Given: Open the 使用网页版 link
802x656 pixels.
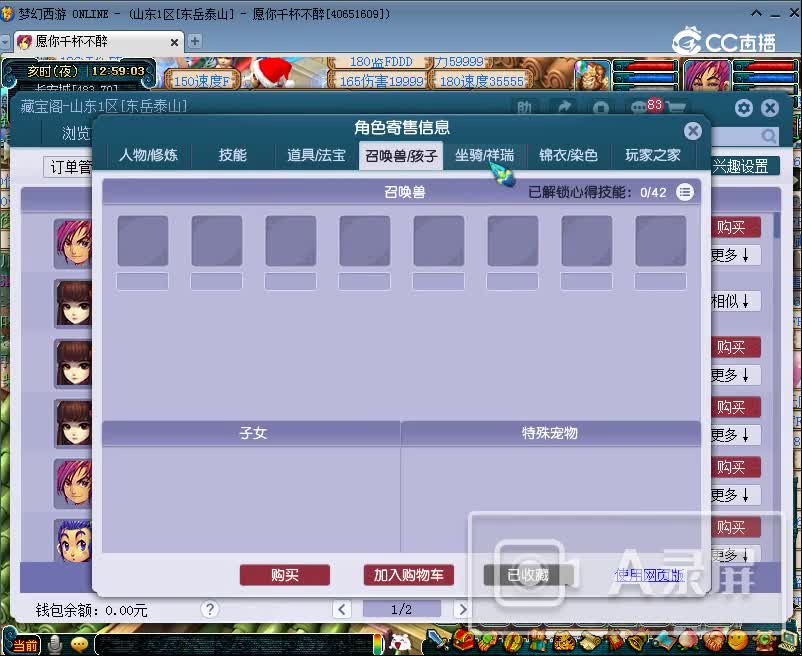Looking at the screenshot, I should 649,575.
